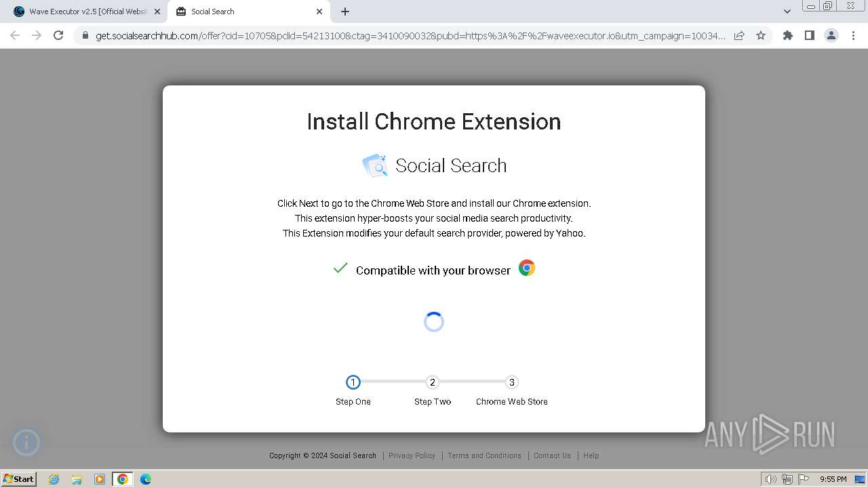Click the Install Chrome Extension heading
The height and width of the screenshot is (488, 868).
click(x=434, y=122)
